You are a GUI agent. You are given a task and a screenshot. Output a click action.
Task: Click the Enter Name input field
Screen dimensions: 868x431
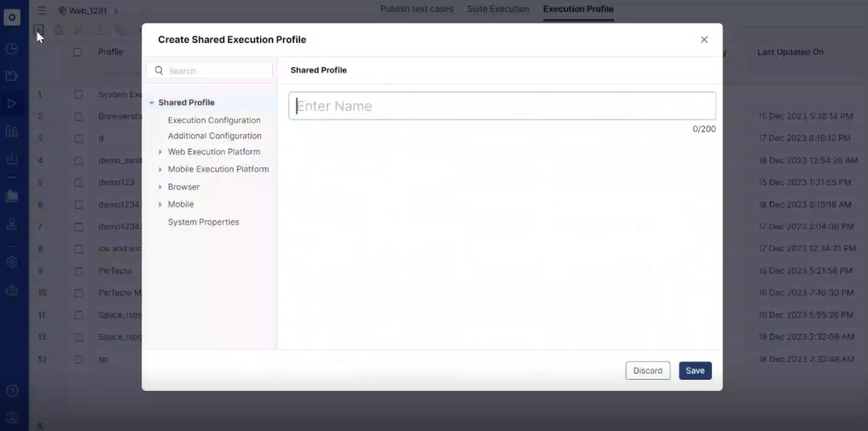pyautogui.click(x=501, y=106)
